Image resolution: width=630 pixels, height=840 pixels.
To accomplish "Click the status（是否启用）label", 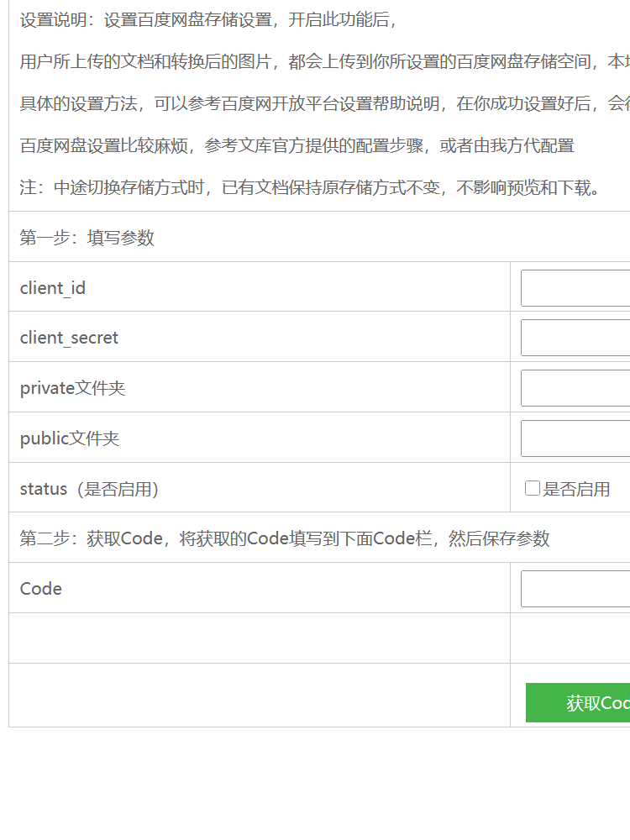I will 90,489.
